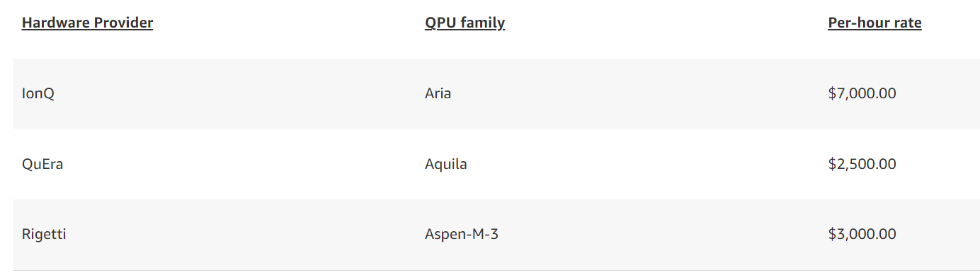The width and height of the screenshot is (980, 275).
Task: Choose the provider of Aspen-M-3
Action: (x=44, y=234)
